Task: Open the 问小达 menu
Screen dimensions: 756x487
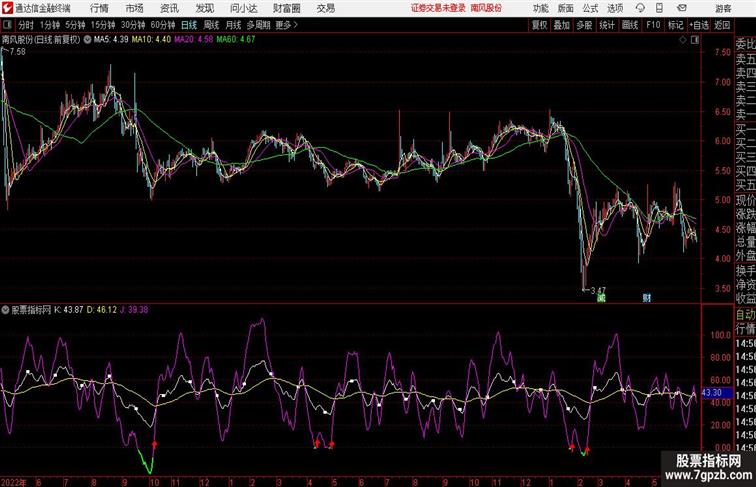Action: point(243,8)
